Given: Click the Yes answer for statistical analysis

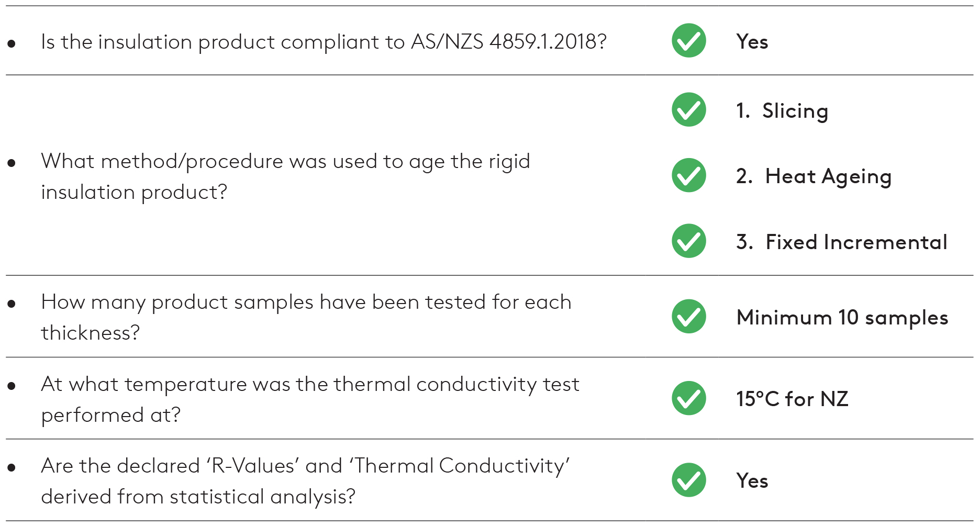Looking at the screenshot, I should click(x=752, y=480).
